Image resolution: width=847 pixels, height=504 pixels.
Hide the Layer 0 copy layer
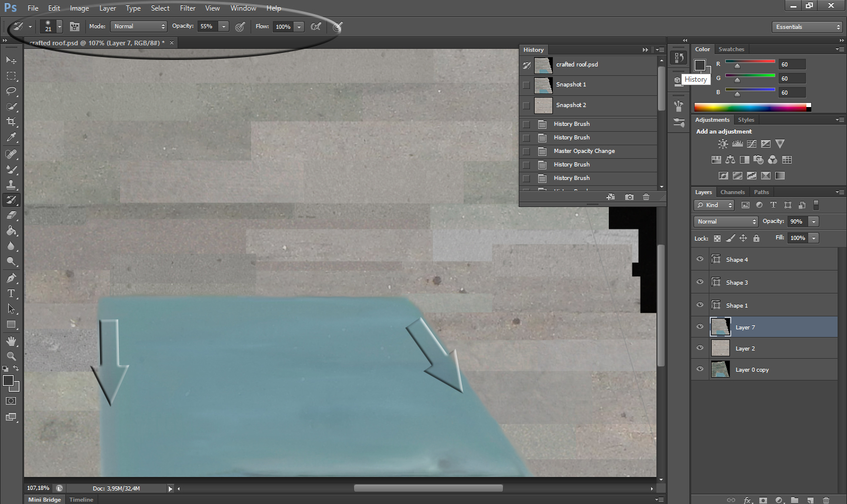pos(700,369)
